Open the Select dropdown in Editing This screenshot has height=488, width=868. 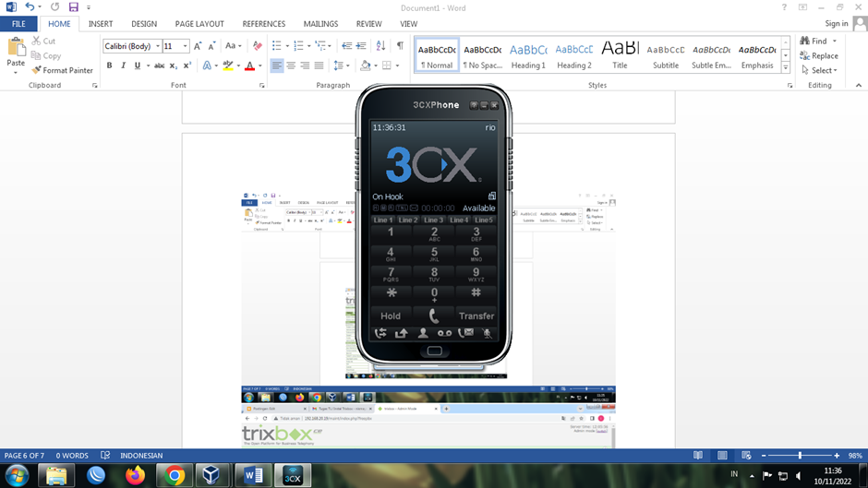coord(819,70)
